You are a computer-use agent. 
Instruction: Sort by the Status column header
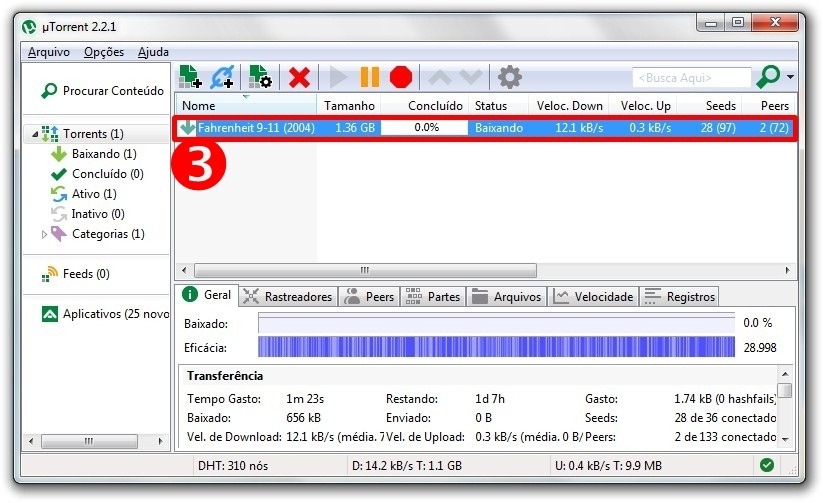tap(498, 106)
